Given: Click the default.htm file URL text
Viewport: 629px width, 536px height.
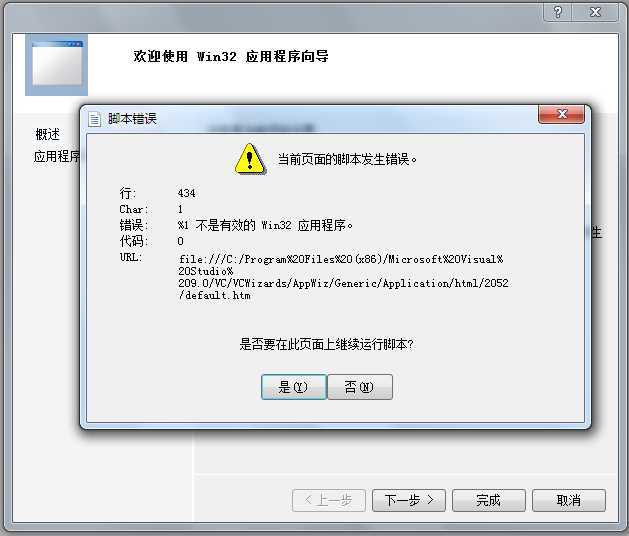Looking at the screenshot, I should (343, 277).
